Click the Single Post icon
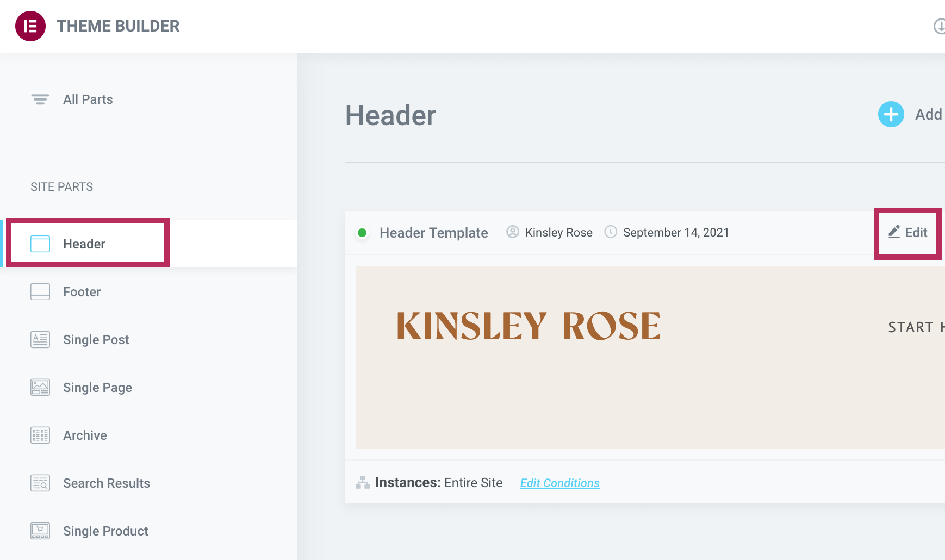Screen dimensions: 945x560 pyautogui.click(x=40, y=339)
